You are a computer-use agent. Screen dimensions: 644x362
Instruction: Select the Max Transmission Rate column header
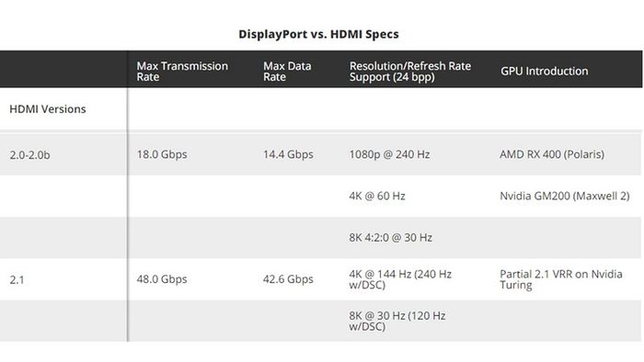click(182, 72)
